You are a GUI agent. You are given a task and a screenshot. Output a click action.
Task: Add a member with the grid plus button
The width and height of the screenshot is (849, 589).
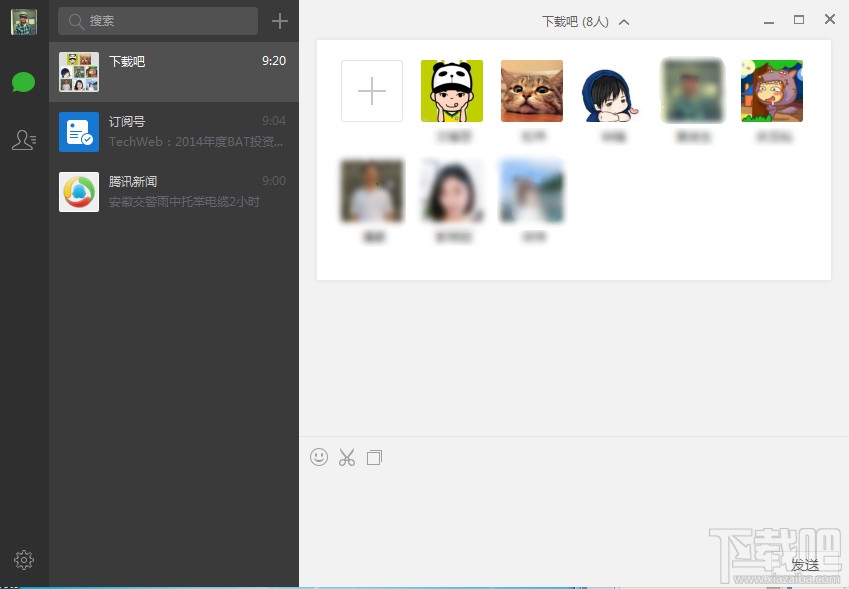click(371, 90)
